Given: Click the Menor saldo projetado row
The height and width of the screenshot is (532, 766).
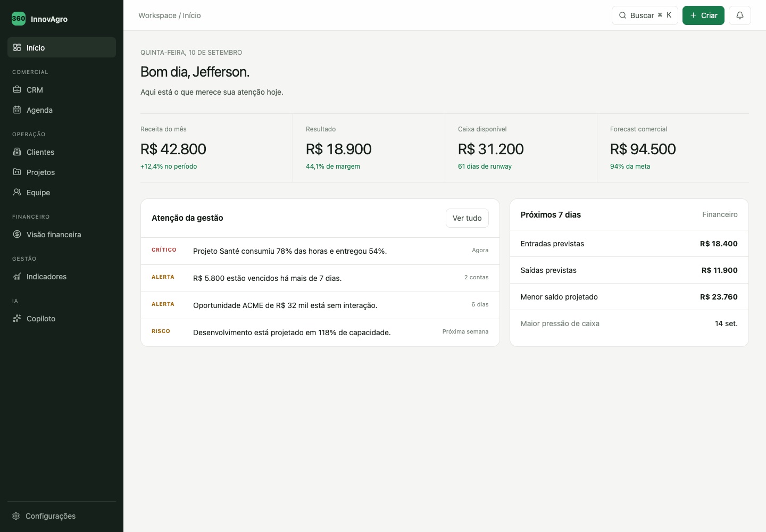Looking at the screenshot, I should click(629, 297).
